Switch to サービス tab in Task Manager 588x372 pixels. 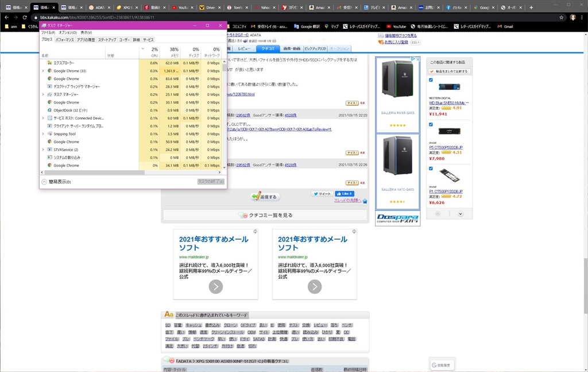[x=148, y=40]
